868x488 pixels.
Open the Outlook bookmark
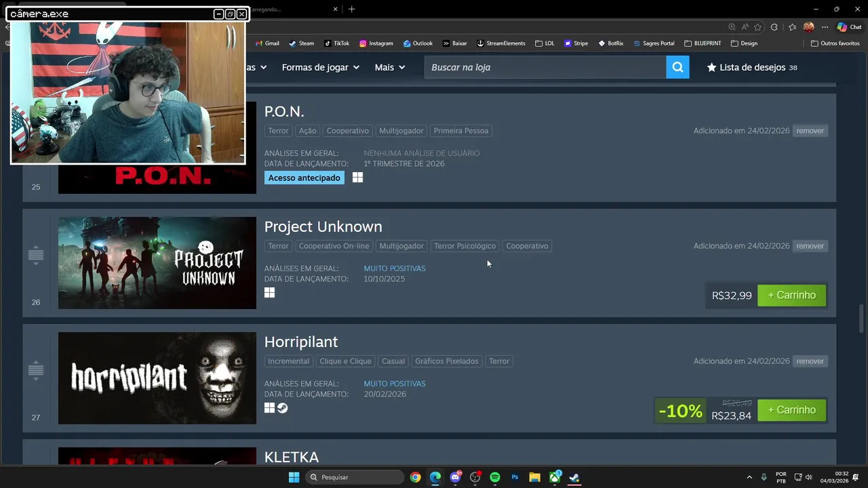[x=418, y=43]
